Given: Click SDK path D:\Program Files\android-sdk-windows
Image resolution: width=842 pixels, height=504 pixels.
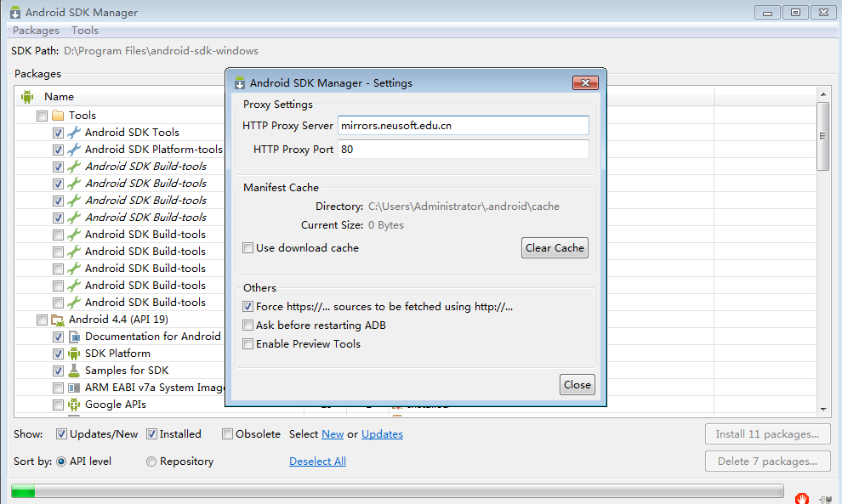Looking at the screenshot, I should coord(161,51).
